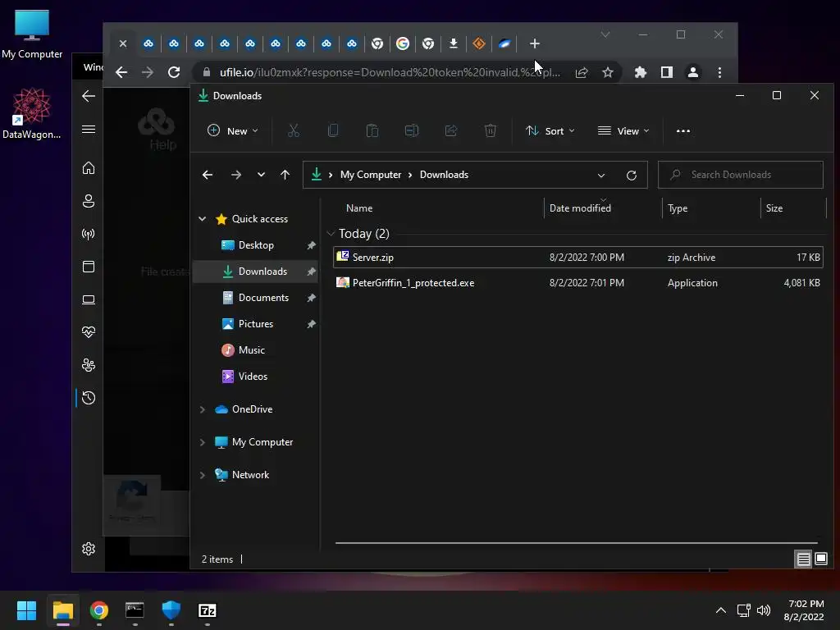The width and height of the screenshot is (840, 630).
Task: Open Windows Security settings gear
Action: [x=89, y=549]
